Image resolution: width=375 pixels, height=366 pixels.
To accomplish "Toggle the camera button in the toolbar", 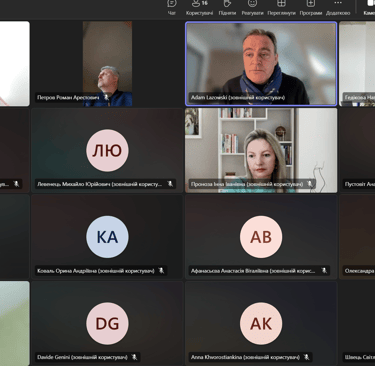I will (369, 8).
